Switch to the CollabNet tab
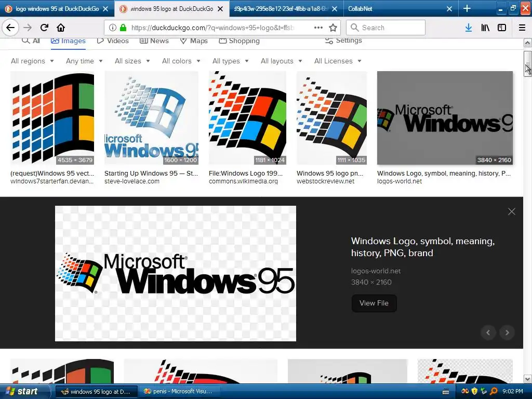 [401, 9]
